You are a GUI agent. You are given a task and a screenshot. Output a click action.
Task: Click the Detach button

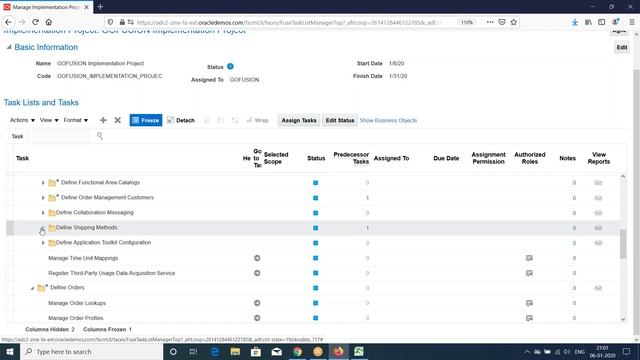coord(181,120)
